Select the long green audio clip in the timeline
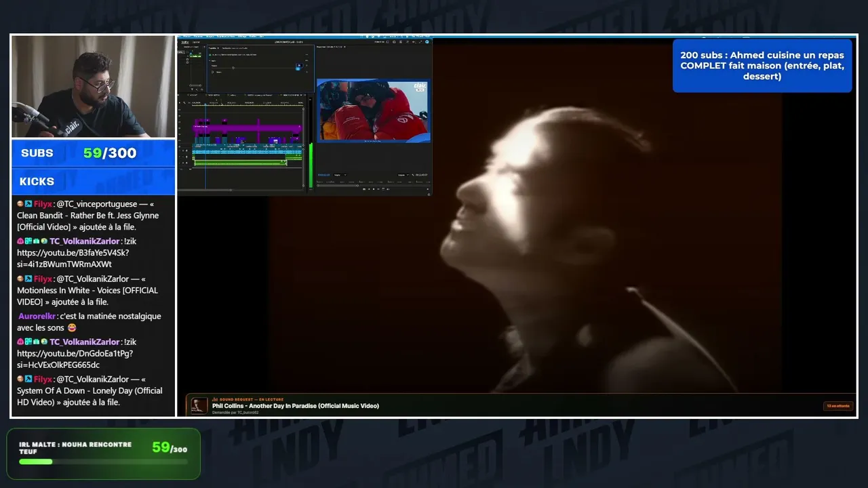This screenshot has width=868, height=488. (239, 161)
